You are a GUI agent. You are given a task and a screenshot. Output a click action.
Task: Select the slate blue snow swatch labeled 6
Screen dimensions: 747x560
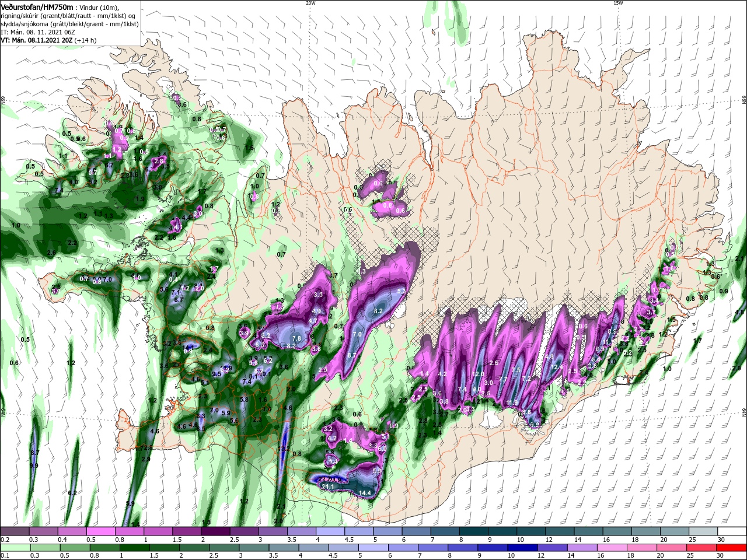click(x=417, y=531)
